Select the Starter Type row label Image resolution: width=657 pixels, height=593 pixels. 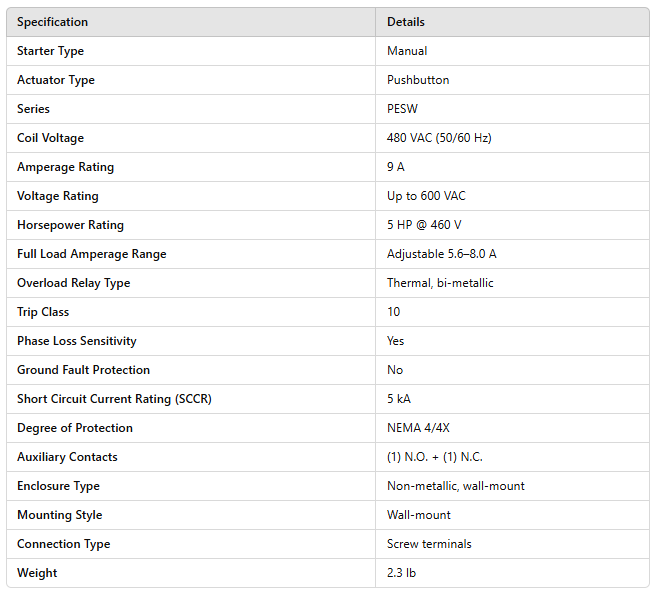tap(50, 51)
